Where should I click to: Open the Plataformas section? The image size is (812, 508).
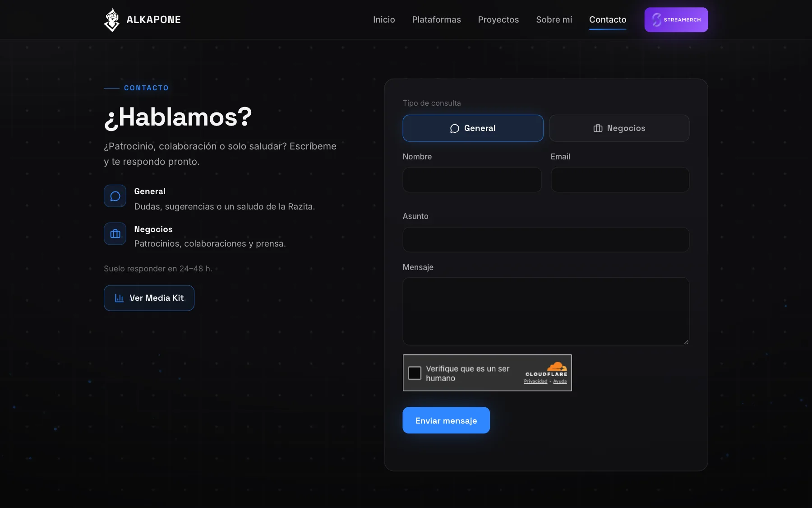436,19
